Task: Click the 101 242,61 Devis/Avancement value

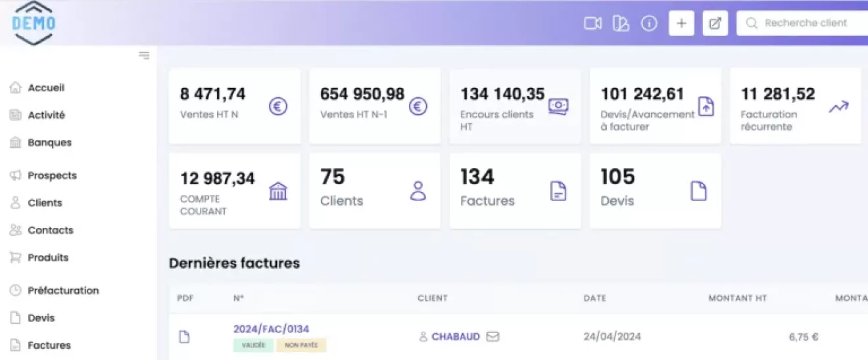Action: 642,94
